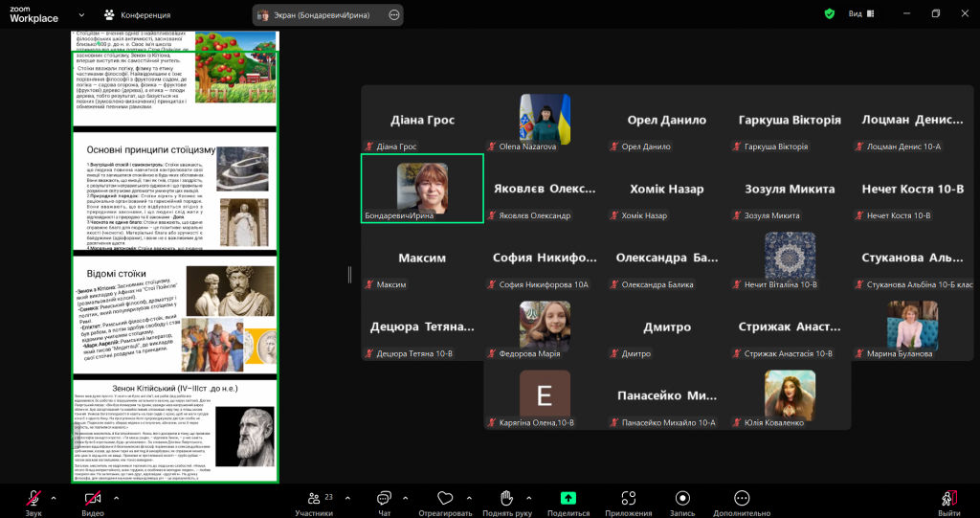Open the Участники participants list
The height and width of the screenshot is (518, 980).
tap(313, 498)
